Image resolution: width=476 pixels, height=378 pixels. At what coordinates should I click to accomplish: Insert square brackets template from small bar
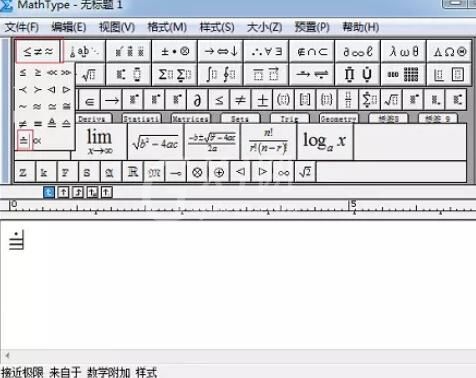pyautogui.click(x=305, y=100)
